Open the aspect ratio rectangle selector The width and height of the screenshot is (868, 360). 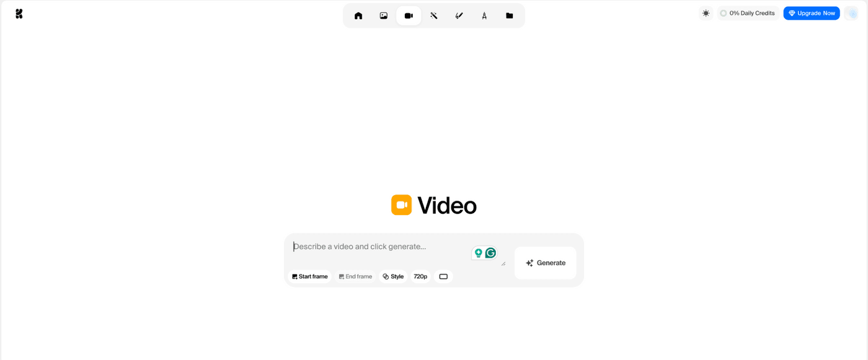[443, 276]
